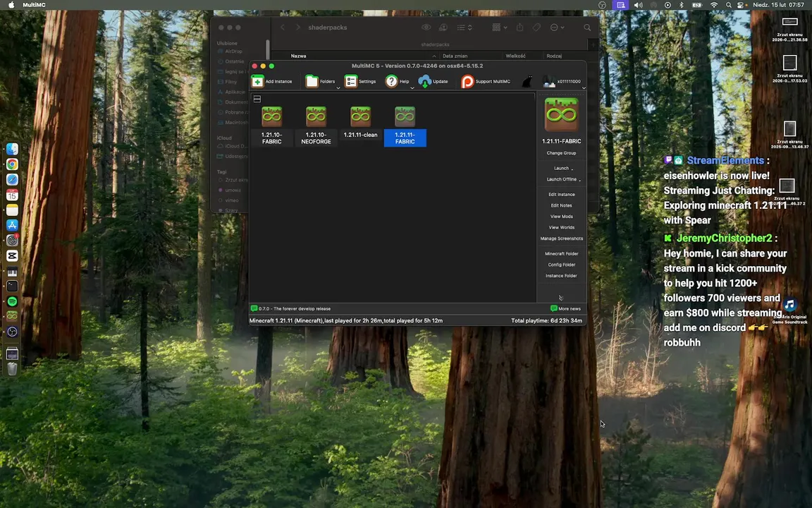Click the Wi-Fi icon in menu bar

714,5
